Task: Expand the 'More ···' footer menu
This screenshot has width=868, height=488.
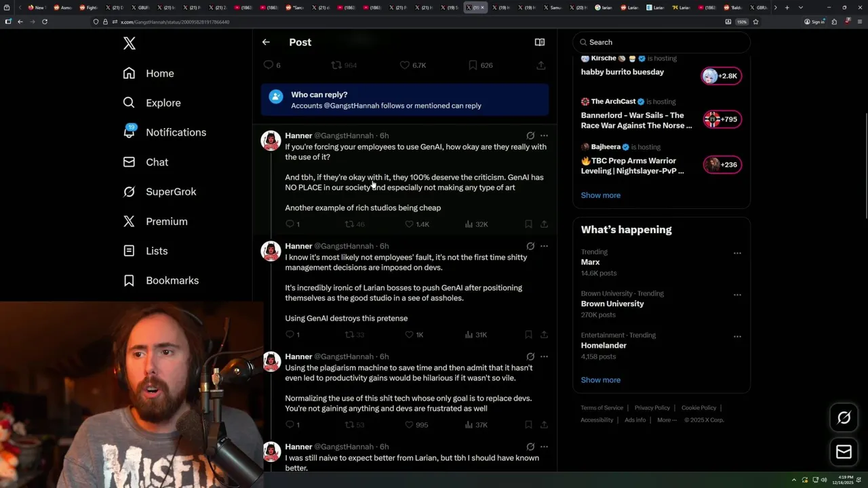Action: point(667,420)
